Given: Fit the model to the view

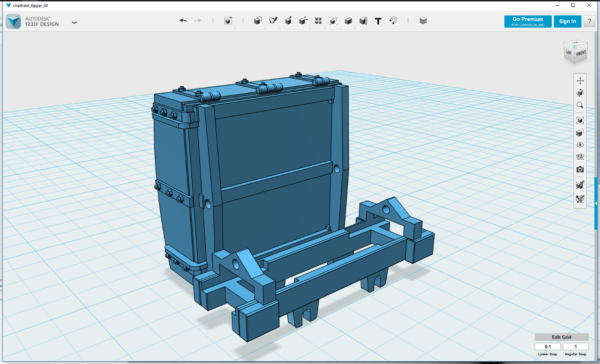Looking at the screenshot, I should [x=580, y=120].
